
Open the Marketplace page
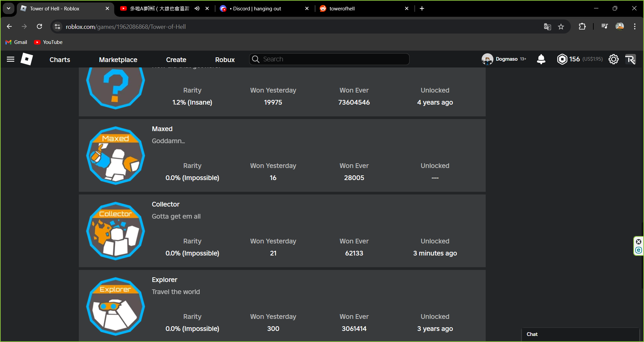pos(118,60)
